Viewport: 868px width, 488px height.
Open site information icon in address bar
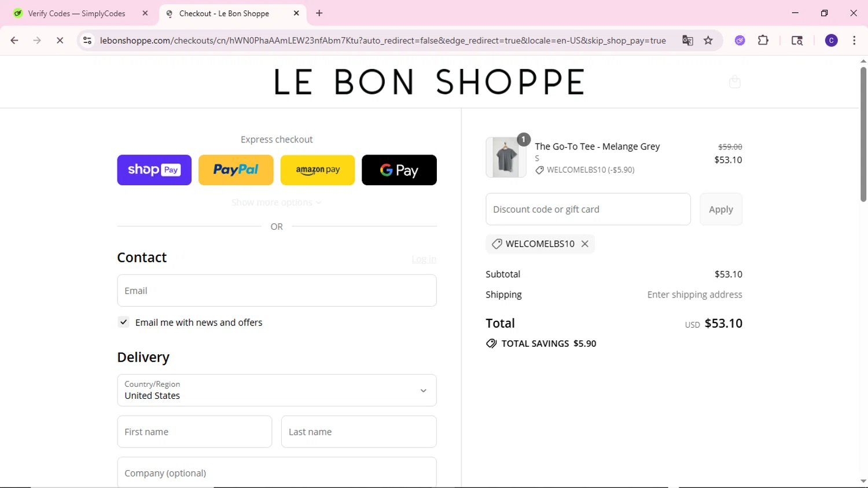click(87, 41)
